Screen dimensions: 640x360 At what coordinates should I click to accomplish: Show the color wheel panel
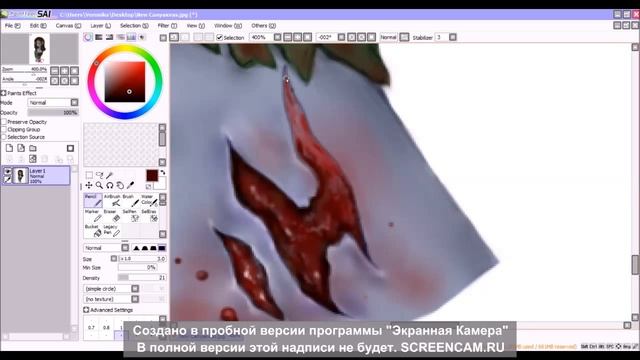point(88,37)
